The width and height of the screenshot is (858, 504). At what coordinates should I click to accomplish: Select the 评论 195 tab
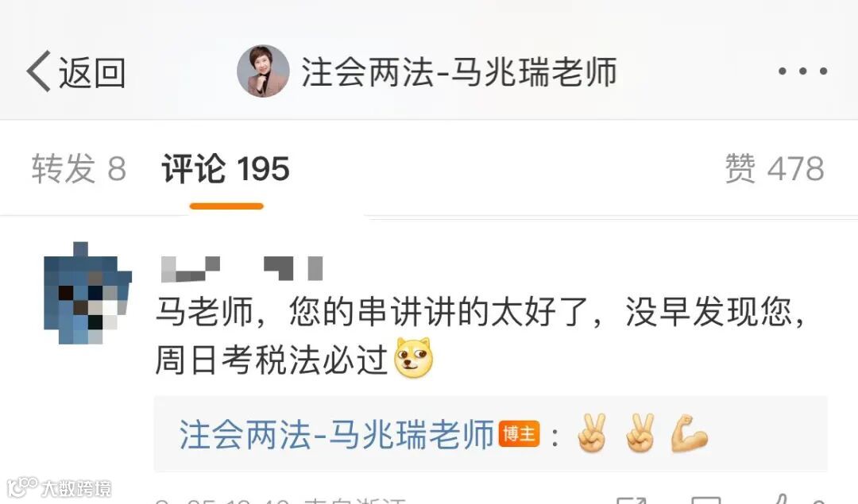click(x=226, y=168)
